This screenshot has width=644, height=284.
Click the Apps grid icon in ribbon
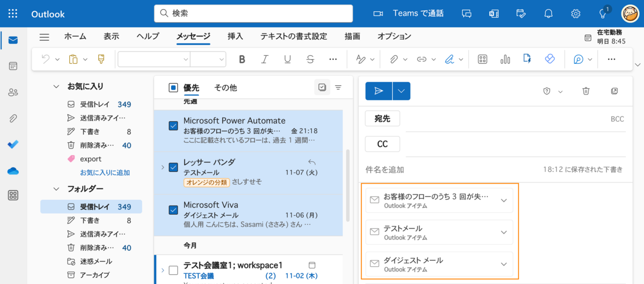[482, 59]
